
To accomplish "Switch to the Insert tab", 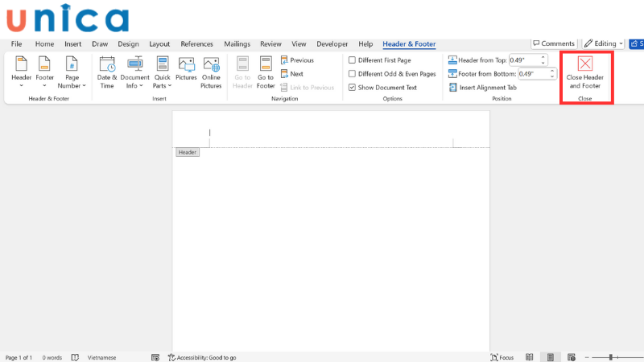I will point(72,44).
